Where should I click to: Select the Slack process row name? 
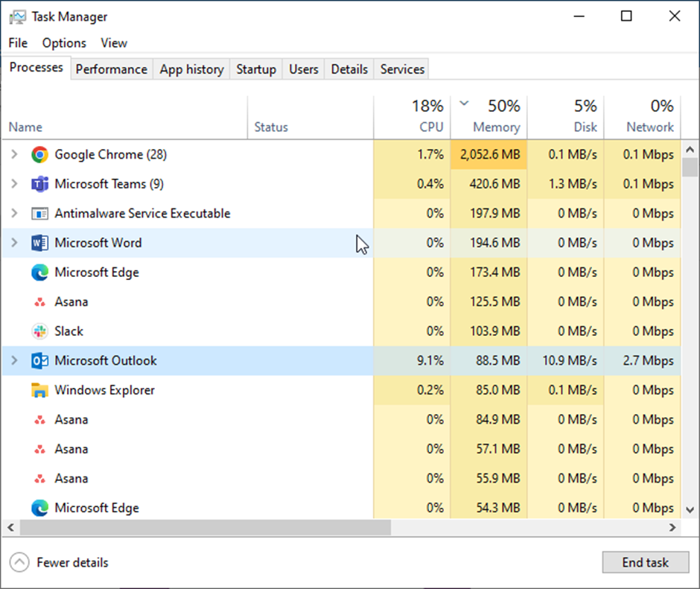69,331
